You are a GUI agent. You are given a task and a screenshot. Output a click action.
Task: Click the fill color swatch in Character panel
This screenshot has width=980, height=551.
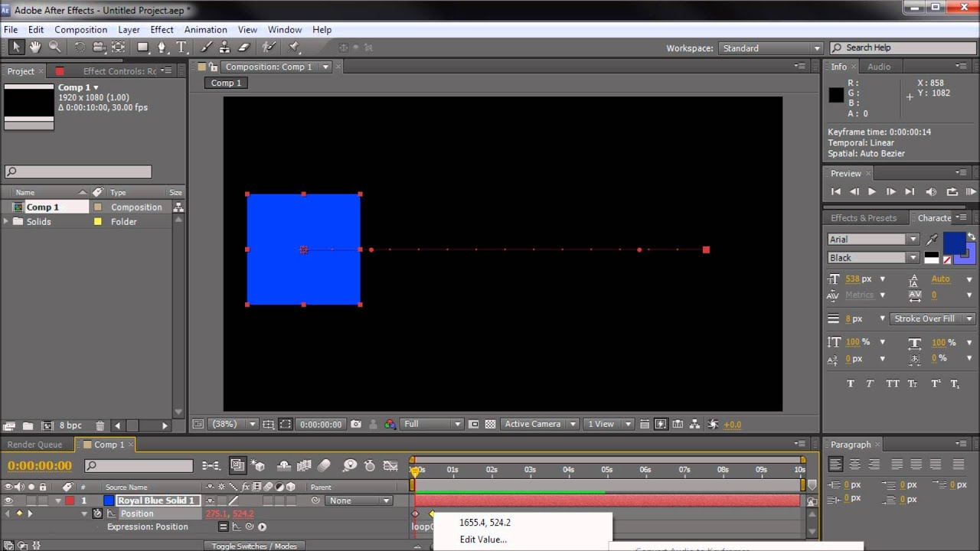(x=954, y=243)
